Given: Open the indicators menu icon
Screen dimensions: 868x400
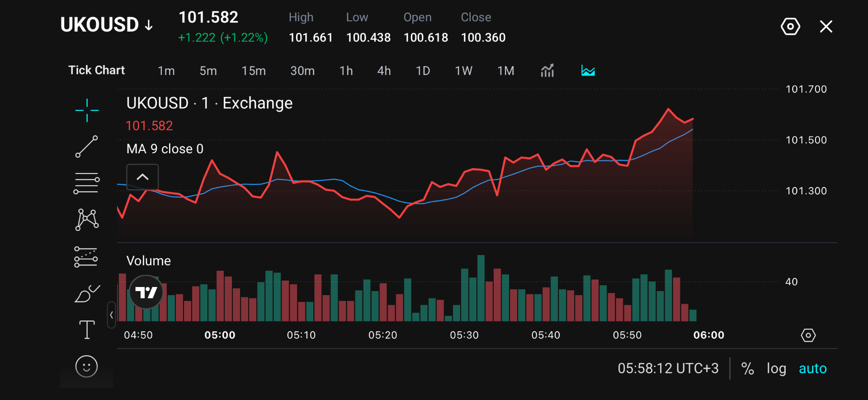Looking at the screenshot, I should click(547, 71).
